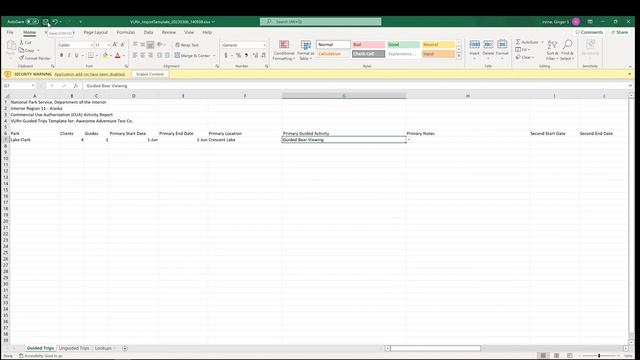Screen dimensions: 640x360
Task: Switch to the Formulas tab
Action: (126, 32)
